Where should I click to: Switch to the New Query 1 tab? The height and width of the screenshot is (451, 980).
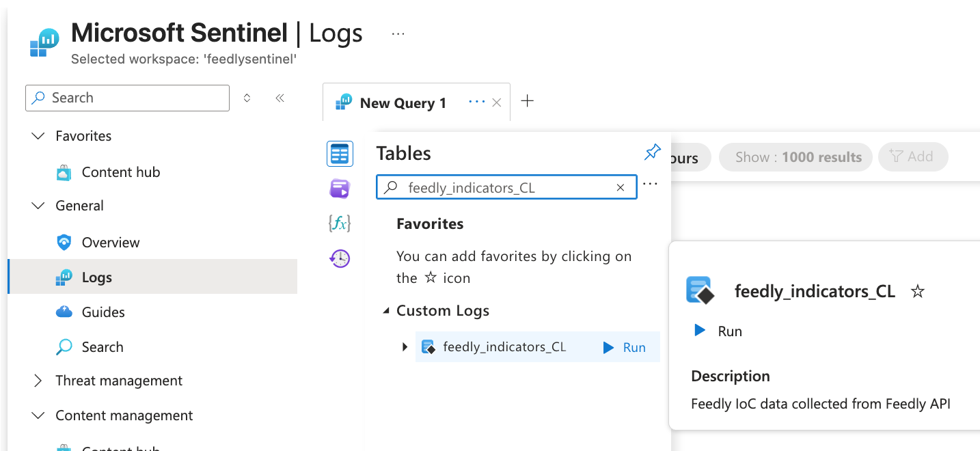pos(403,103)
